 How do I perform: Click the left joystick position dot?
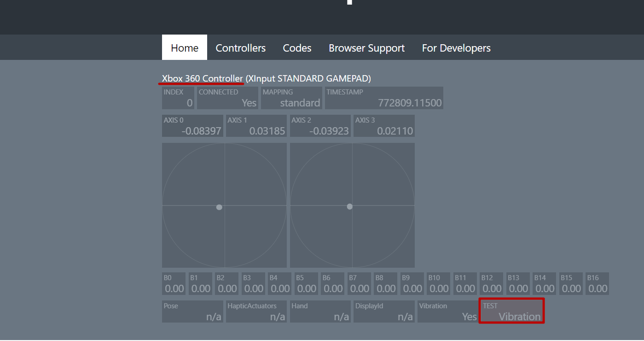point(219,207)
